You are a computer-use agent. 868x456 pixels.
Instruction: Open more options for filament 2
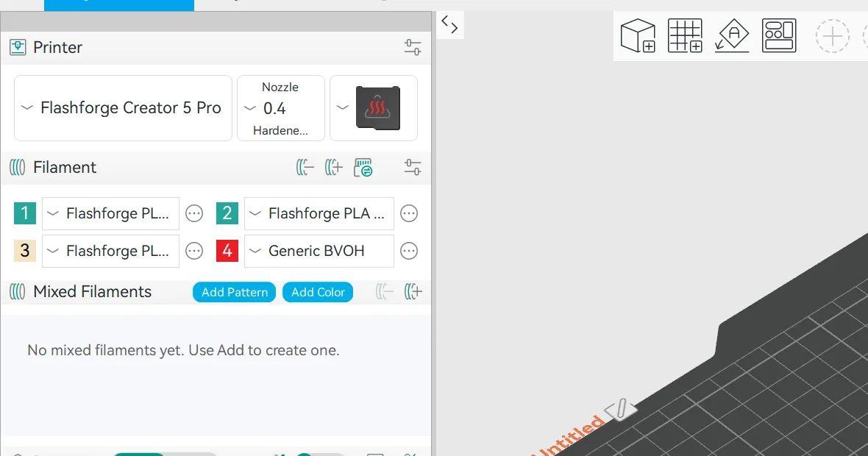click(409, 213)
